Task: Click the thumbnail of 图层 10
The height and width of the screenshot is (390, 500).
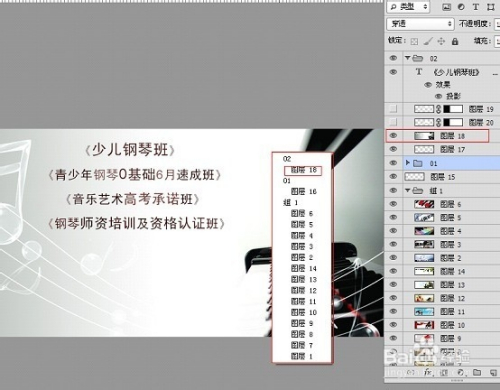Action: (424, 325)
